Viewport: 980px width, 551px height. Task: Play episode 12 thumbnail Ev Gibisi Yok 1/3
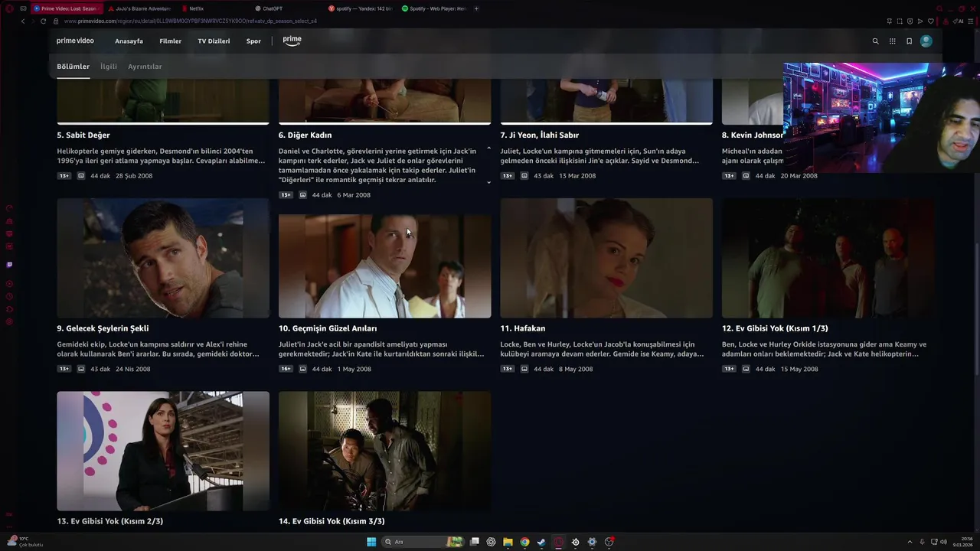pyautogui.click(x=828, y=258)
